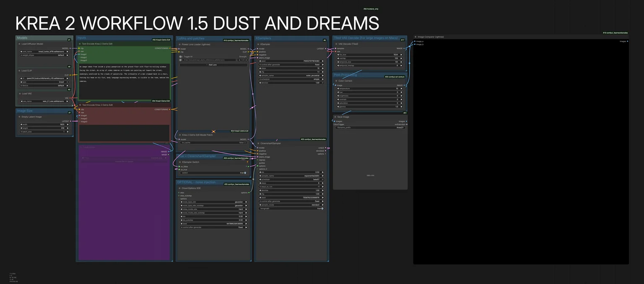This screenshot has height=284, width=644.
Task: Collapse the green Text Encode Krea 2 node
Action: pyautogui.click(x=80, y=44)
